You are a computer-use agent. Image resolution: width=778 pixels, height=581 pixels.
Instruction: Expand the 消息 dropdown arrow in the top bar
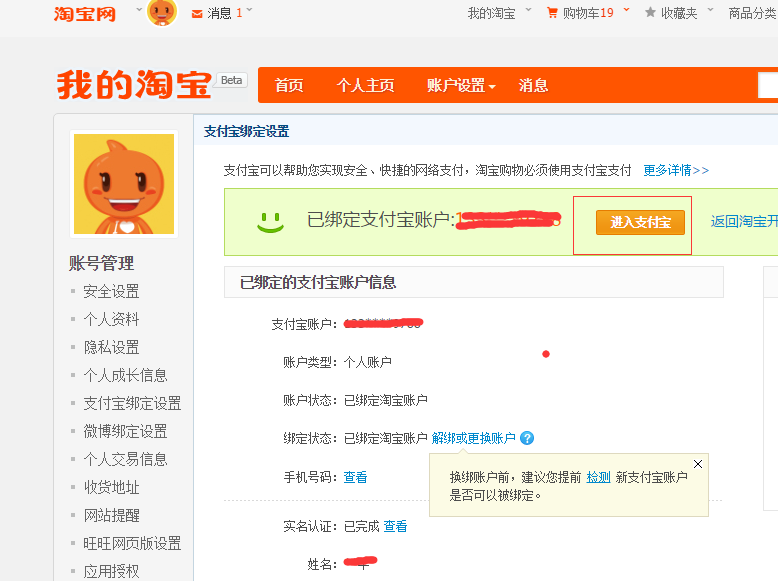coord(249,10)
